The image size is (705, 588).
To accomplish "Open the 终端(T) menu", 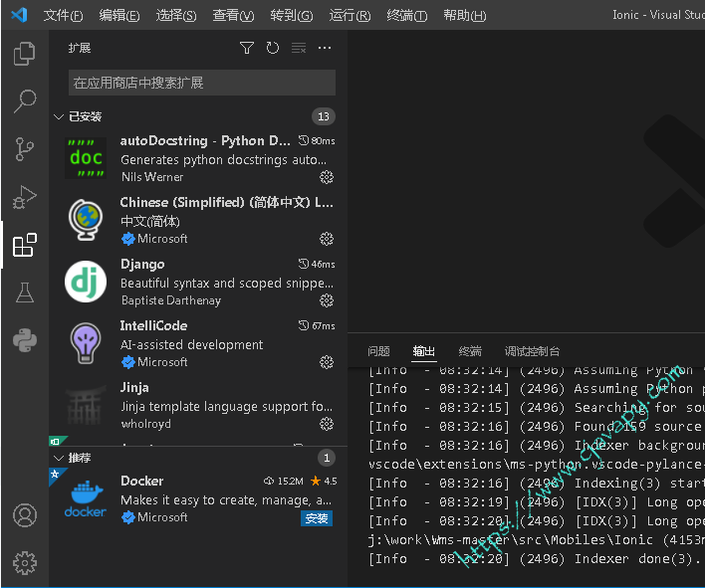I will coord(407,15).
